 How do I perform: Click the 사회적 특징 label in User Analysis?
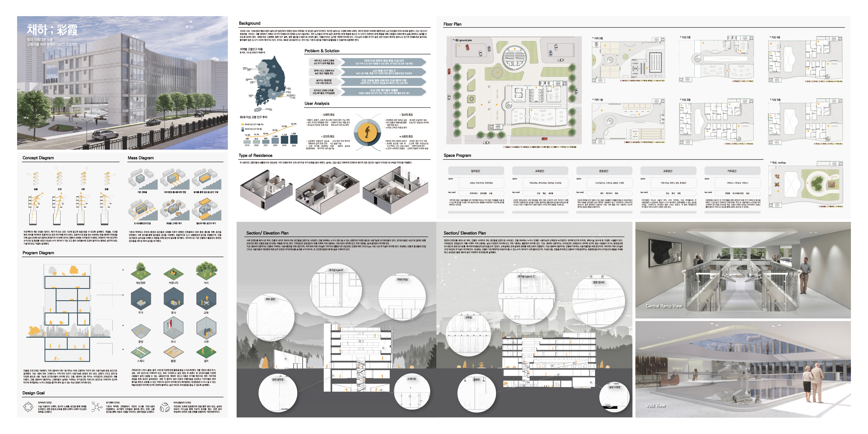tap(407, 136)
